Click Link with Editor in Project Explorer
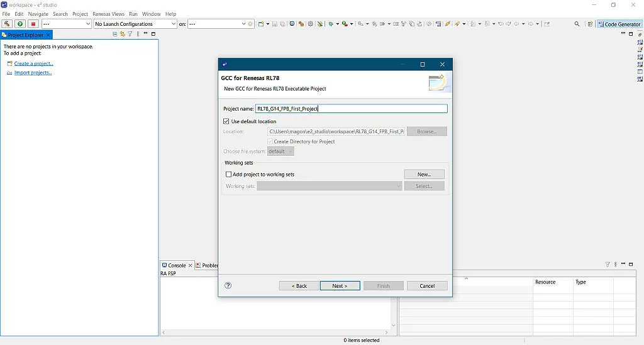The image size is (644, 345). [x=122, y=35]
